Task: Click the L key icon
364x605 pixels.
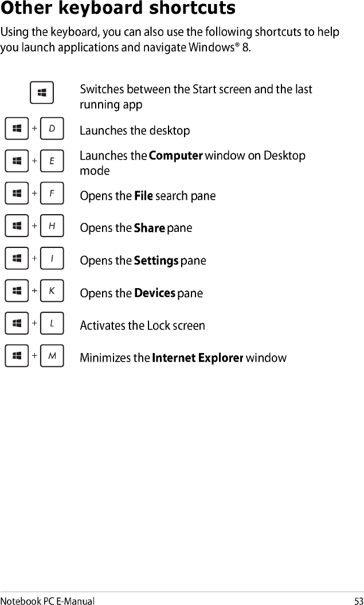Action: coord(52,323)
